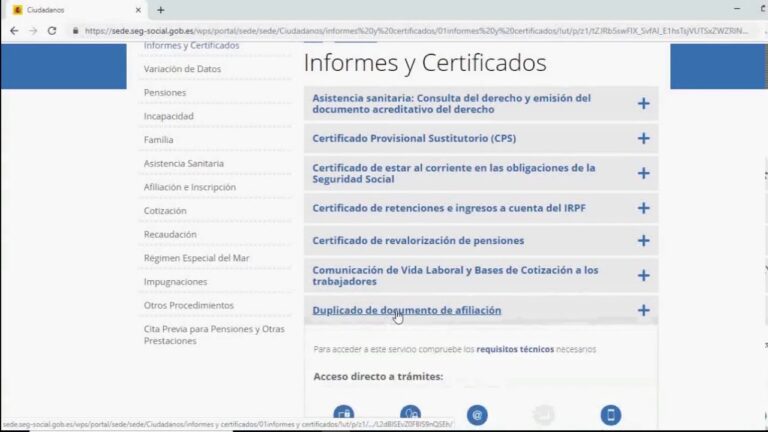Click the Duplicado de documento de afiliación link
The width and height of the screenshot is (768, 432).
point(407,311)
